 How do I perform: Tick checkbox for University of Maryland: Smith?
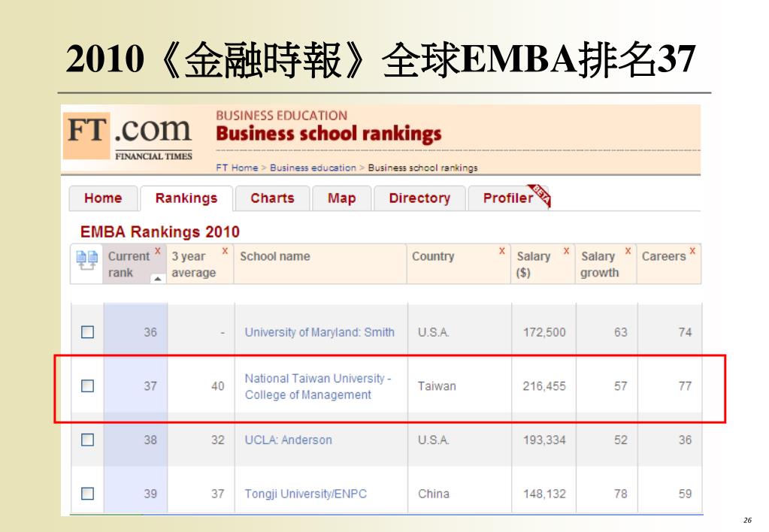click(88, 332)
